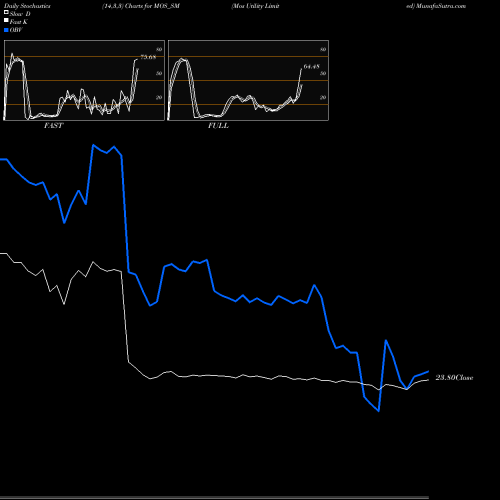Click the '23.80Close' price label
500x500 pixels.
pos(454,378)
